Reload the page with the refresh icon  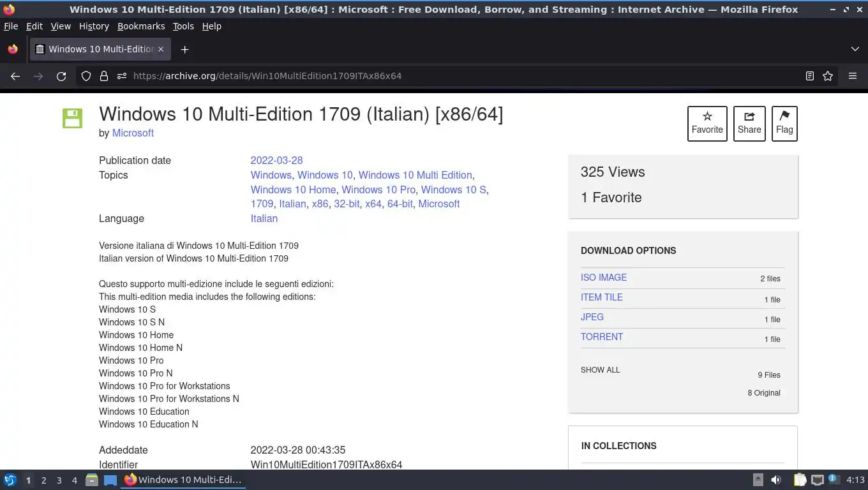(x=61, y=76)
